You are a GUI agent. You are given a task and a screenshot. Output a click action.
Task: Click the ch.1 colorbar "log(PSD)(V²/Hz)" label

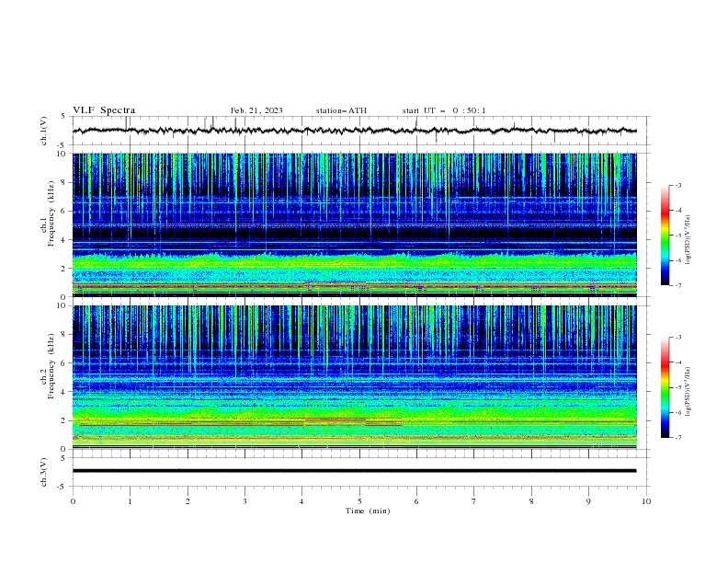(x=689, y=240)
